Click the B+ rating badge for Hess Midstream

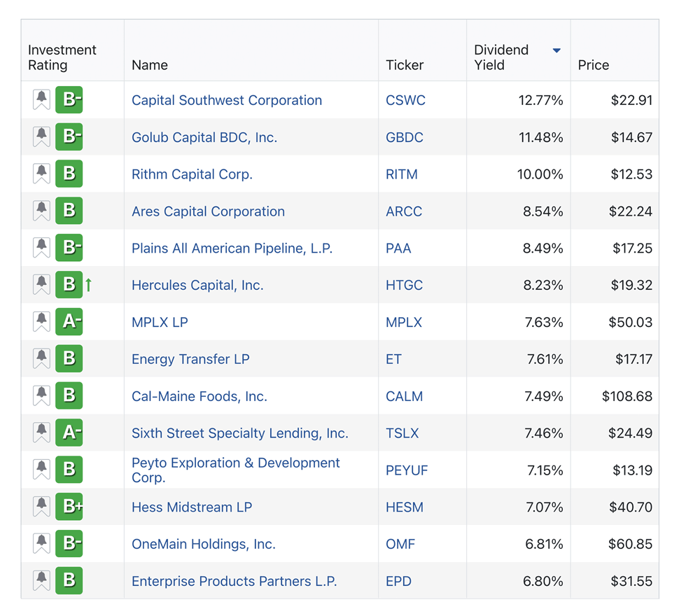tap(69, 507)
